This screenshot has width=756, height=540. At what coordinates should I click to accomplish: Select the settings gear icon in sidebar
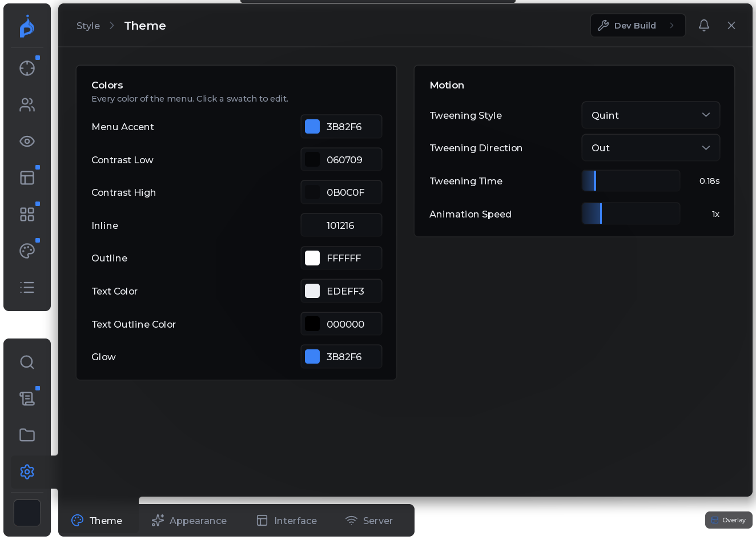27,472
